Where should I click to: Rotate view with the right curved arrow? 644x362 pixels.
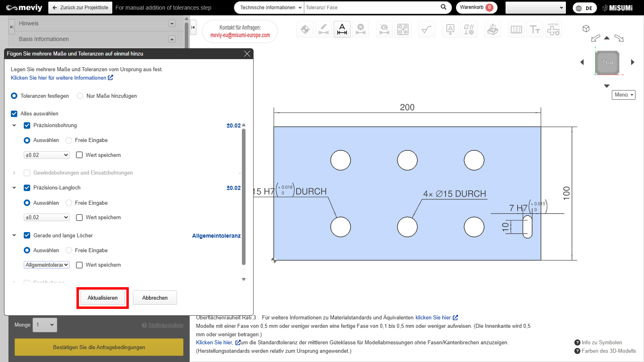(x=619, y=39)
